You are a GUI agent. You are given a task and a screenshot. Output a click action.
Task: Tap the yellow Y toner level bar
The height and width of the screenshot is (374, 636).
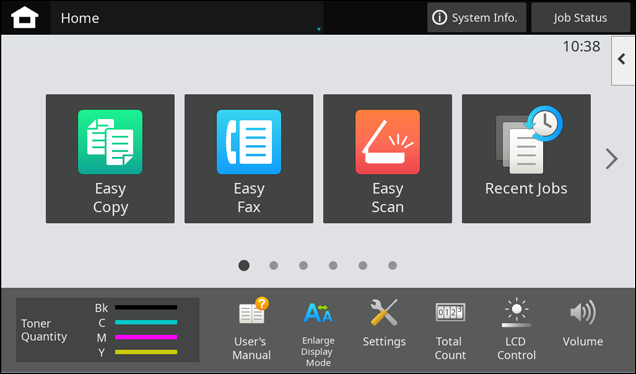pyautogui.click(x=146, y=352)
